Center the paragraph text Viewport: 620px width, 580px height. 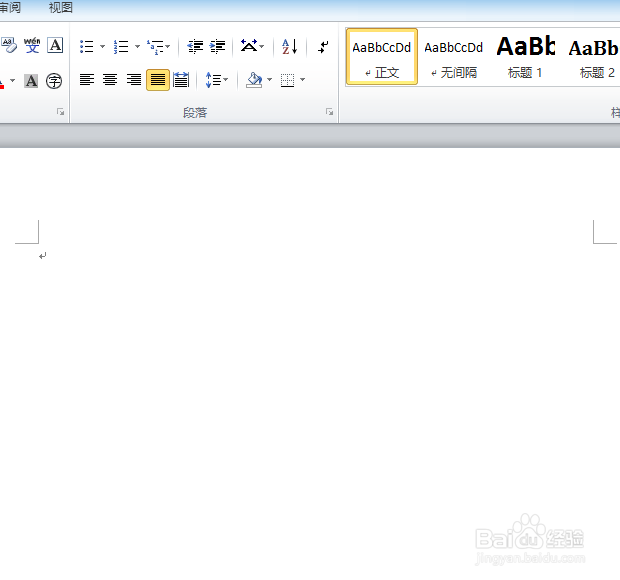pyautogui.click(x=110, y=80)
